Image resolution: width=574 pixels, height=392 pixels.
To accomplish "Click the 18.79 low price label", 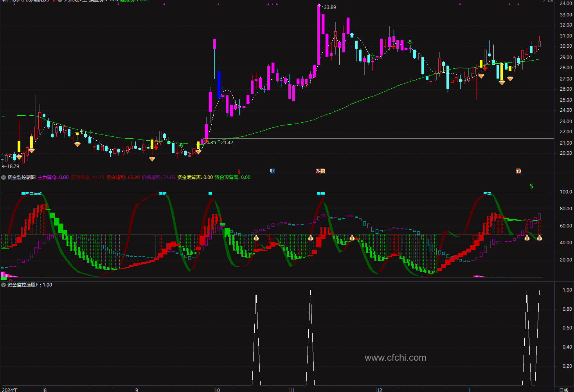I will click(13, 166).
